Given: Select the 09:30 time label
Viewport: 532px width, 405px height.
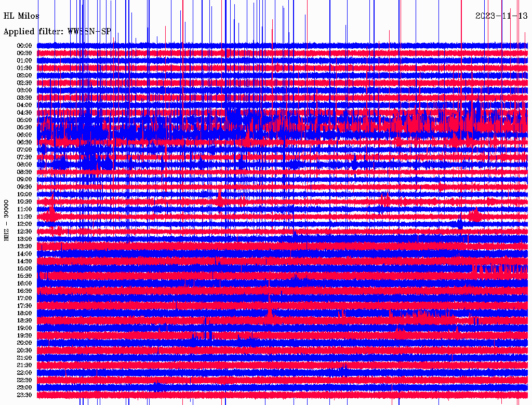Looking at the screenshot, I should [24, 187].
